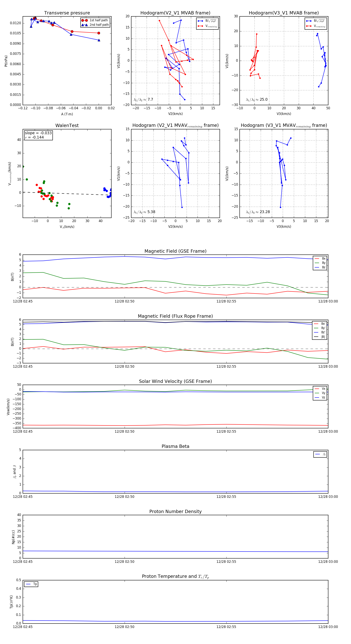The height and width of the screenshot is (644, 351).
Task: Click the λ1/λ2 ≈ 5.38 annotation
Action: [x=144, y=212]
